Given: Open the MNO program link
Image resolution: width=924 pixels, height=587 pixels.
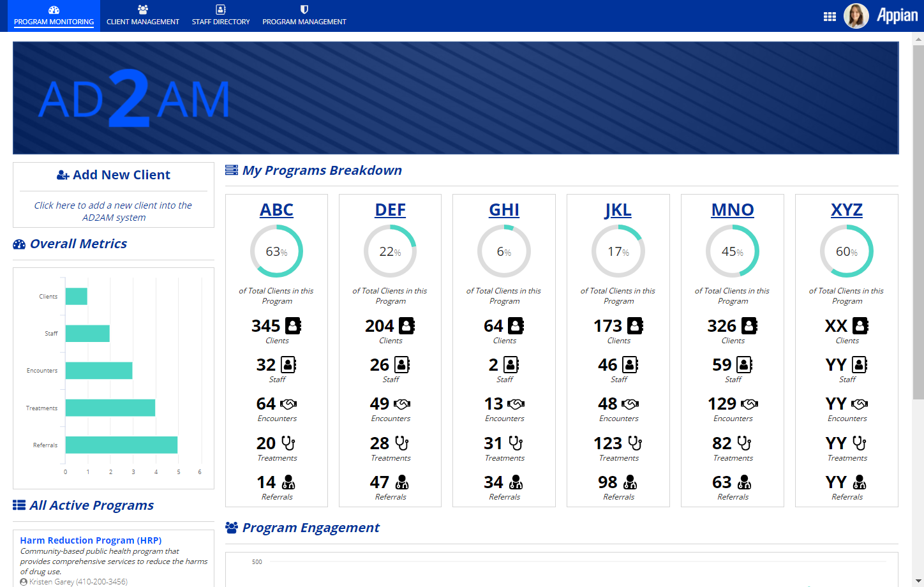Looking at the screenshot, I should click(x=733, y=210).
